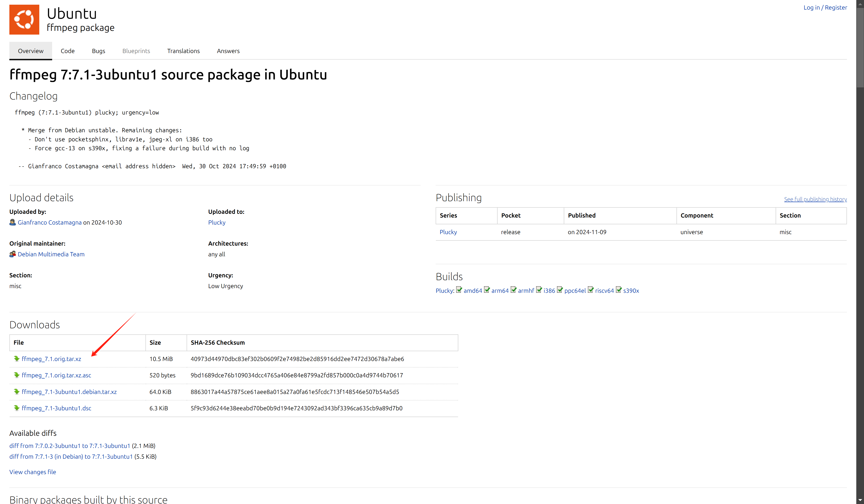
Task: Open the riscv64 build link
Action: tap(604, 290)
